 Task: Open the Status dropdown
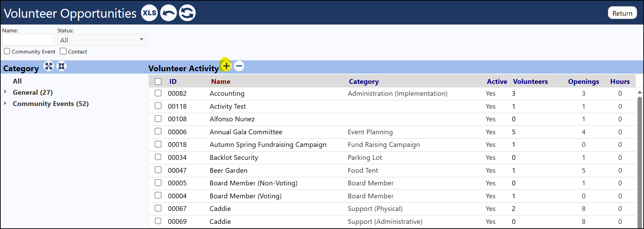pos(101,40)
